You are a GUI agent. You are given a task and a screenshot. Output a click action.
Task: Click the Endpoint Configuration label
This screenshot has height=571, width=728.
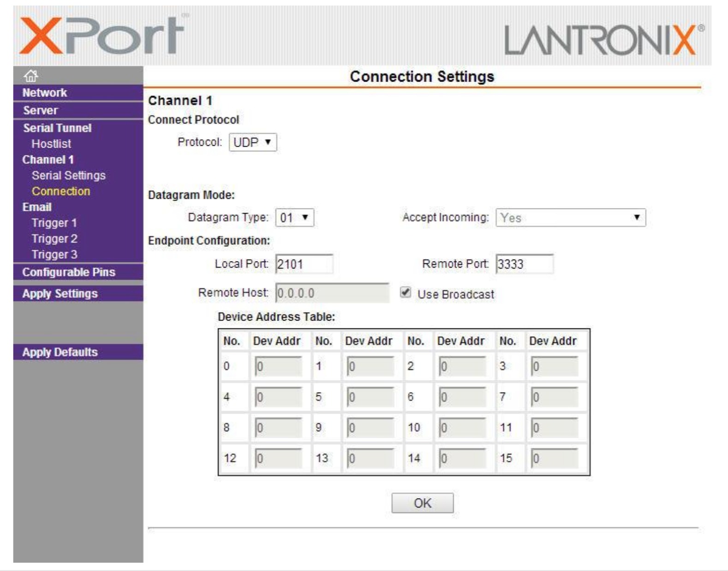tap(209, 241)
